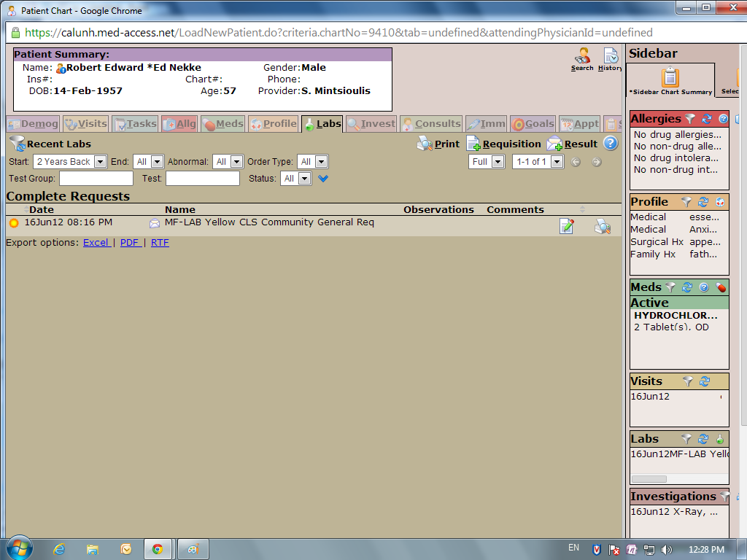Image resolution: width=747 pixels, height=560 pixels.
Task: Click the print preview icon in lab row
Action: (603, 226)
